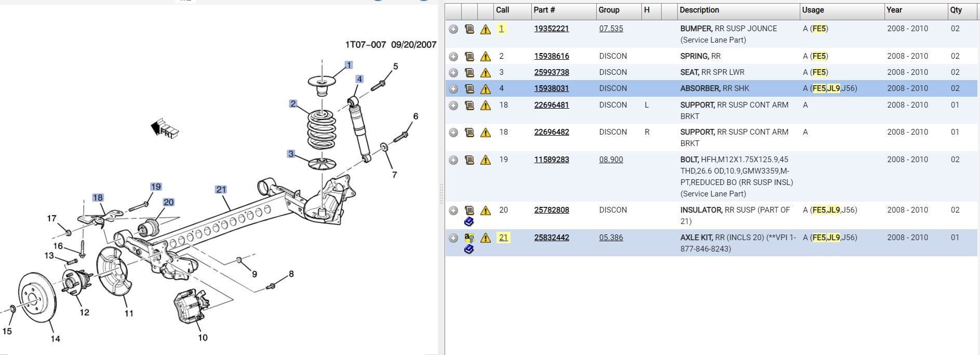Expand the right SUPPORT row 22696482

(453, 133)
